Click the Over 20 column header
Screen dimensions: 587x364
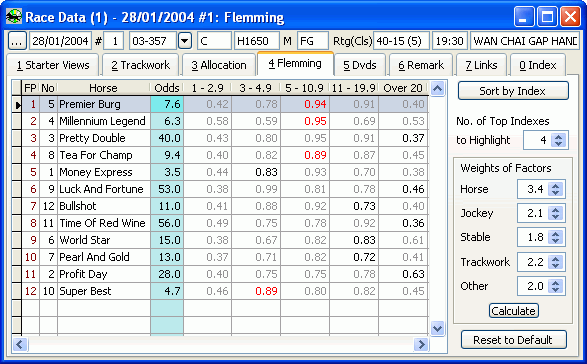point(403,88)
